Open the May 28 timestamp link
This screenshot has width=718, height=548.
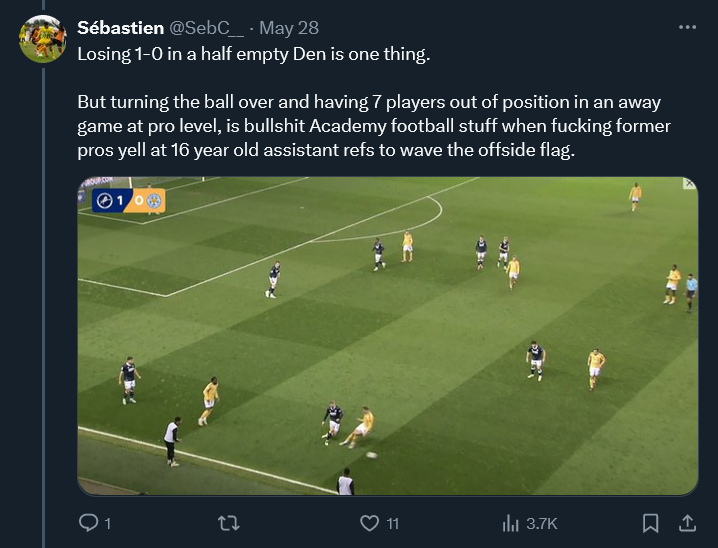click(x=282, y=27)
